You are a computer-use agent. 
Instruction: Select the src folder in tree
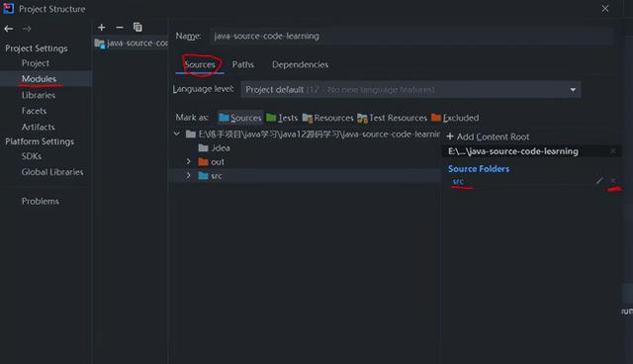[305, 176]
